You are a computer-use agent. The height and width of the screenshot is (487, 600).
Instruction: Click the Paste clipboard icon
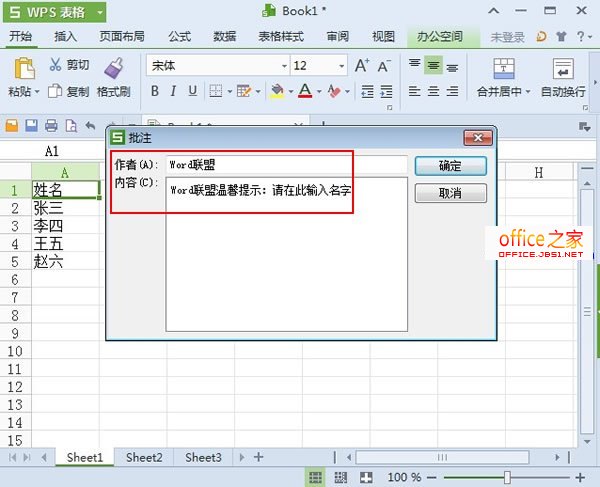pos(24,68)
